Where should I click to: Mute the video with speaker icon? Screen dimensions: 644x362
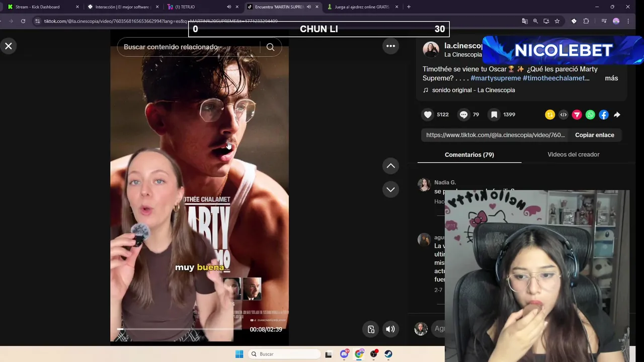click(390, 329)
